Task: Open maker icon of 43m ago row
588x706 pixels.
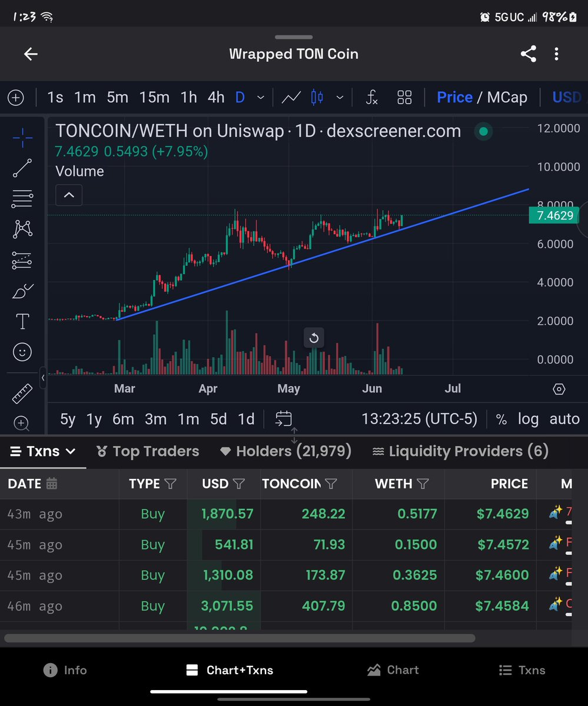Action: [556, 514]
